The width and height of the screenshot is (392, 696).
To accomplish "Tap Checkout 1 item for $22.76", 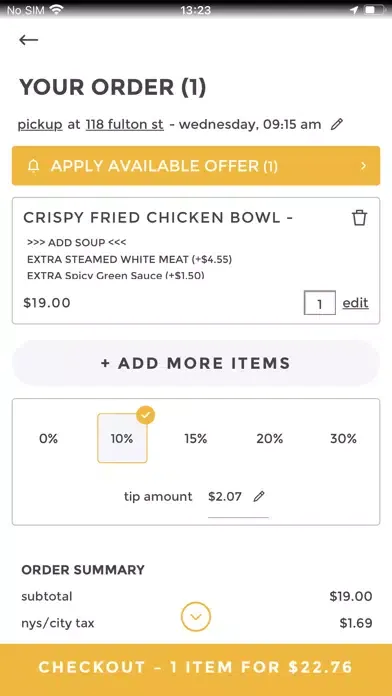I will coord(196,667).
